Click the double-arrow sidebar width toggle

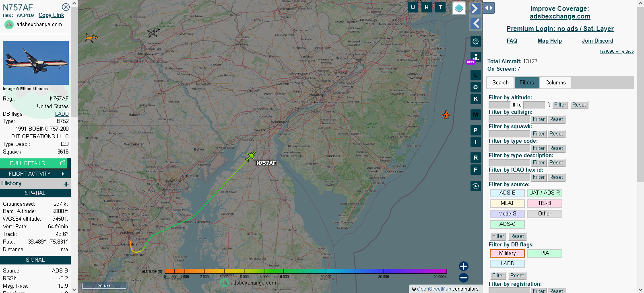489,8
